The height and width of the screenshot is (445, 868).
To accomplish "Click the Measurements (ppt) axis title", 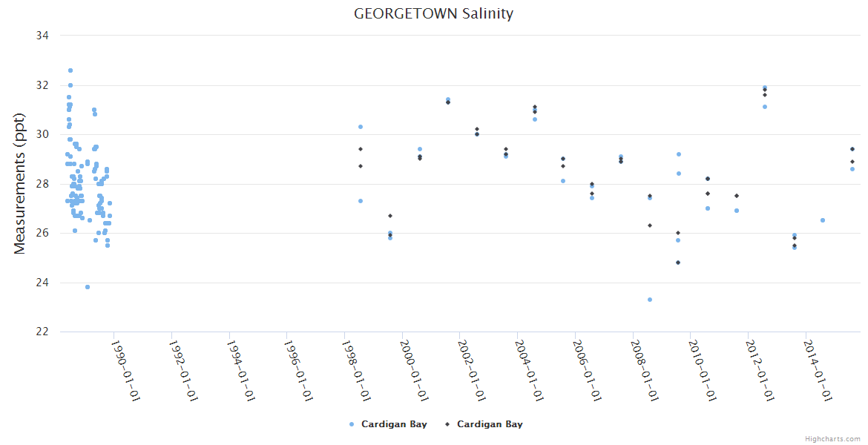I will [20, 183].
